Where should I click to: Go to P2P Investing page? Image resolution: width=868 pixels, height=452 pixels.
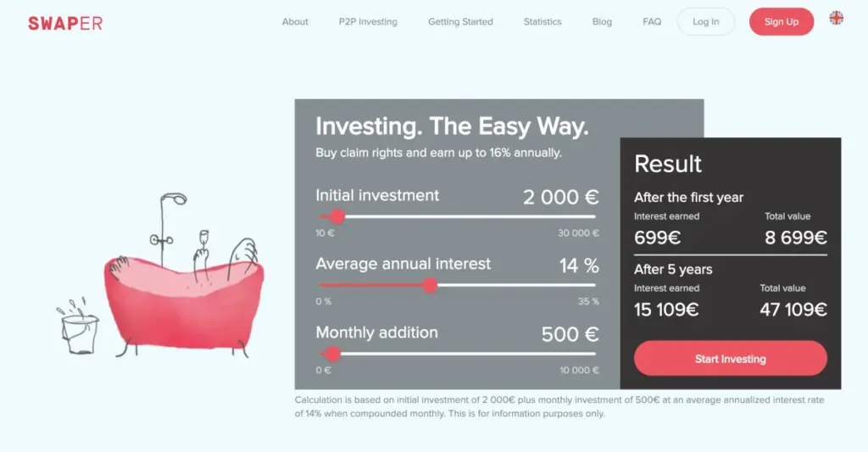pos(368,21)
